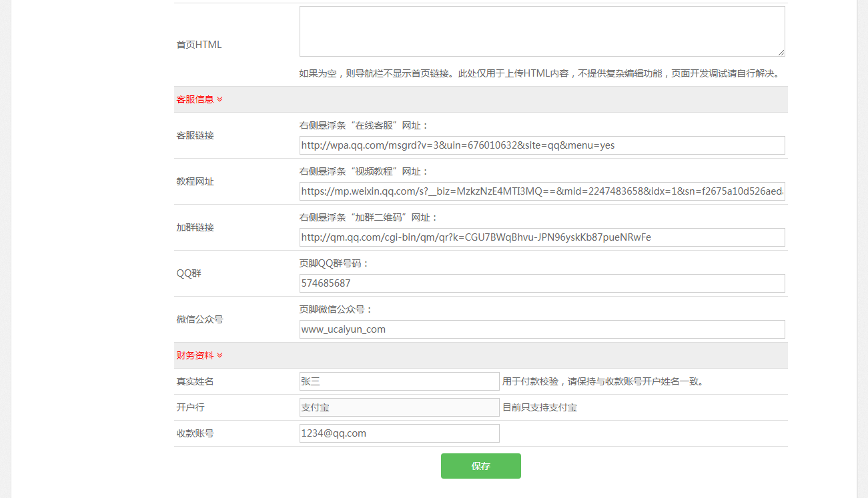The height and width of the screenshot is (498, 868).
Task: Click the double-chevron icon beside 客服信息
Action: [x=220, y=99]
